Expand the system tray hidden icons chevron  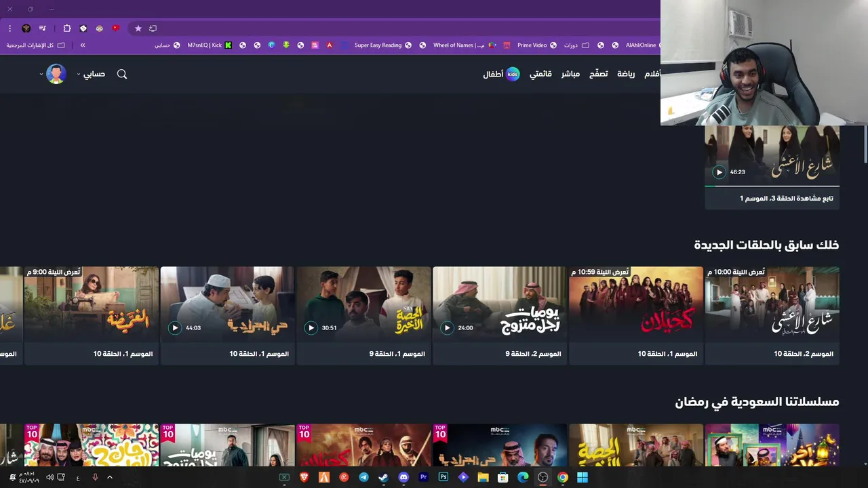tap(110, 477)
